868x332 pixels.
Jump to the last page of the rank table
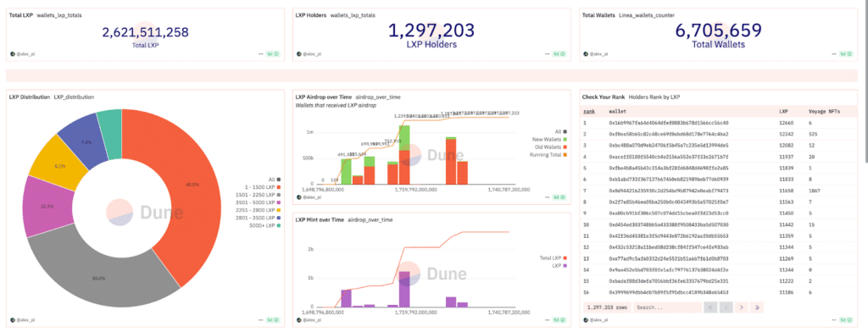(757, 307)
